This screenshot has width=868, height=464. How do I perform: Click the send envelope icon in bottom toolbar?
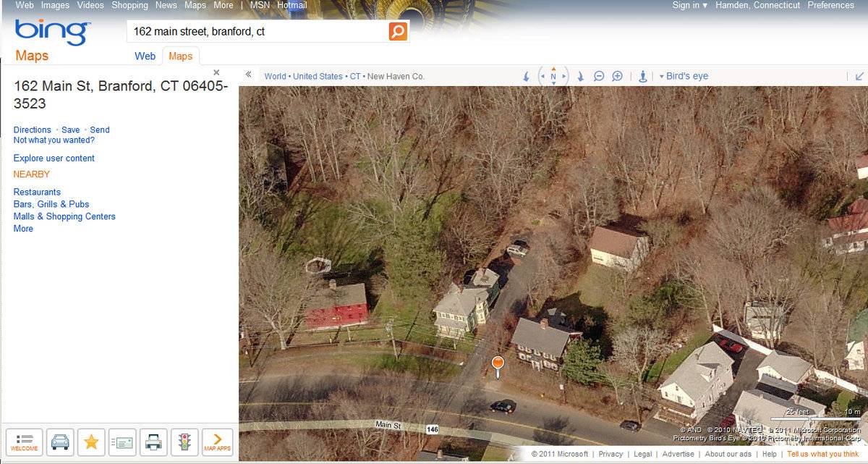click(122, 442)
